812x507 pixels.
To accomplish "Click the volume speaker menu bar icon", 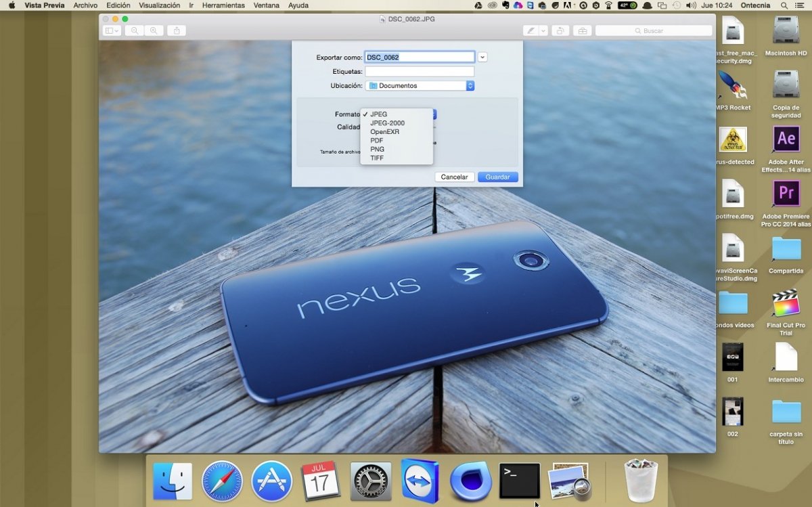I will [x=690, y=5].
